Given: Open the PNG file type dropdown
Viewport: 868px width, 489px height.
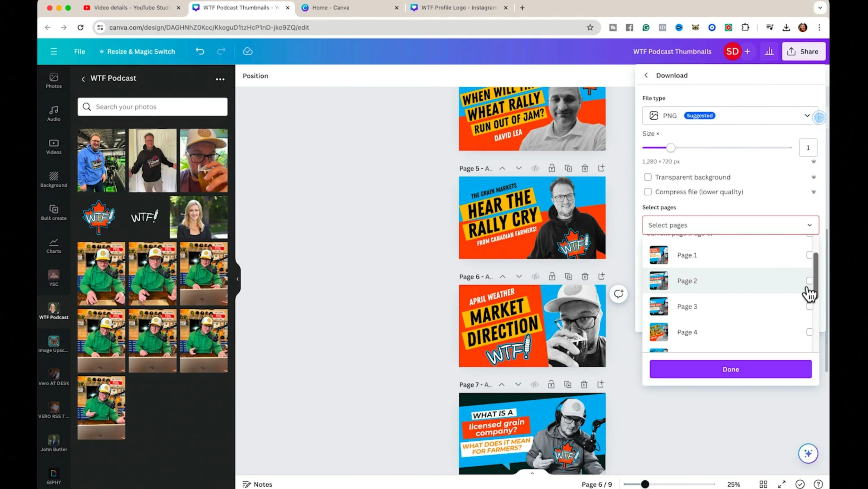Looking at the screenshot, I should [x=730, y=116].
